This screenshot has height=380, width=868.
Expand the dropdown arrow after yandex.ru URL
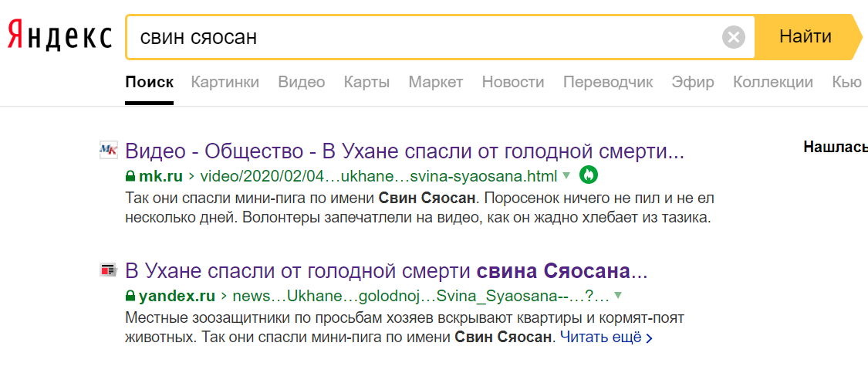click(618, 295)
